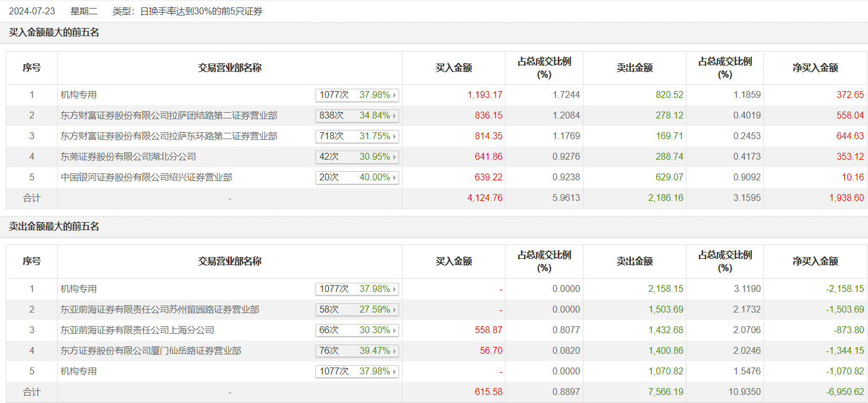Select 东亚前海证券有限责任公司上海分公司
The image size is (868, 403).
[x=137, y=330]
